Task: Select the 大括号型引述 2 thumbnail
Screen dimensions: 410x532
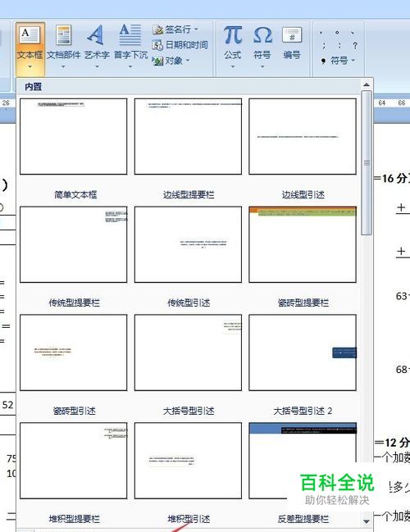Action: 303,352
